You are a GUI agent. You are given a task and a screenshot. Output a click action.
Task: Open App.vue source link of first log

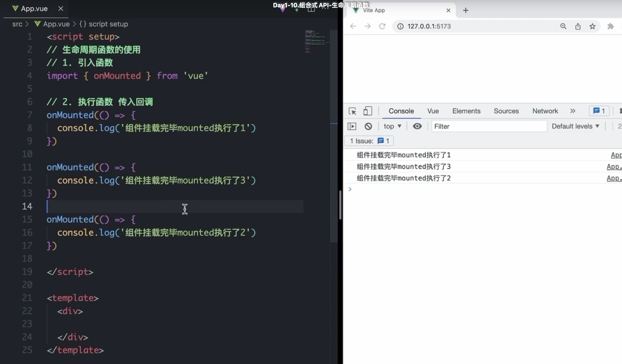[616, 155]
